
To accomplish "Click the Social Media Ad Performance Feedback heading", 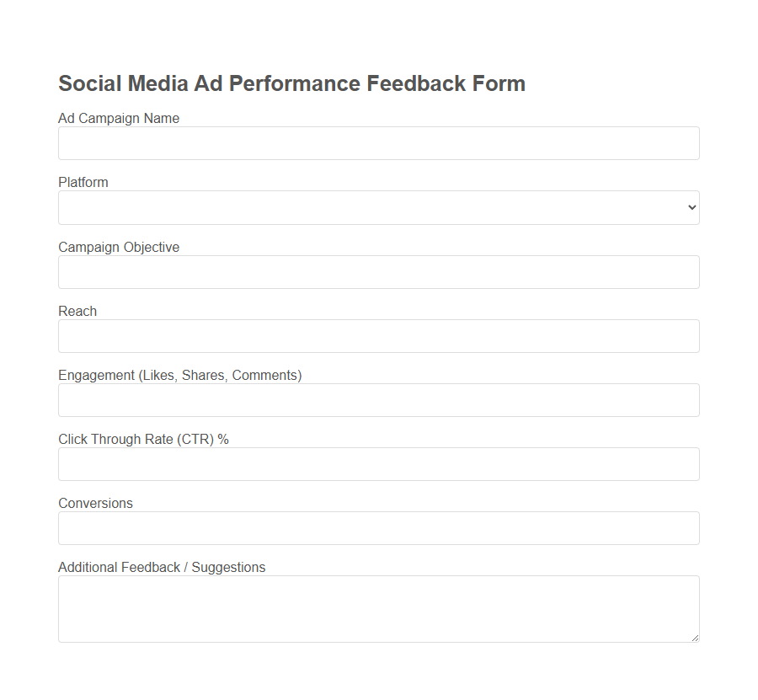I will click(x=291, y=83).
